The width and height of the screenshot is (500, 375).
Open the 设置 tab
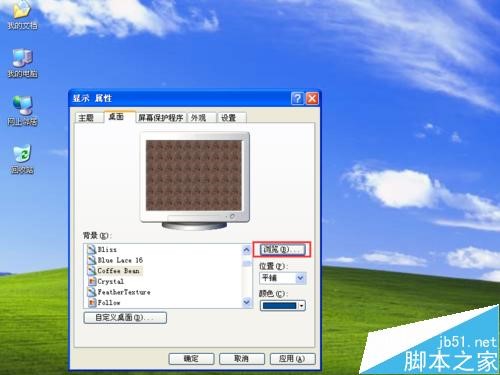229,118
